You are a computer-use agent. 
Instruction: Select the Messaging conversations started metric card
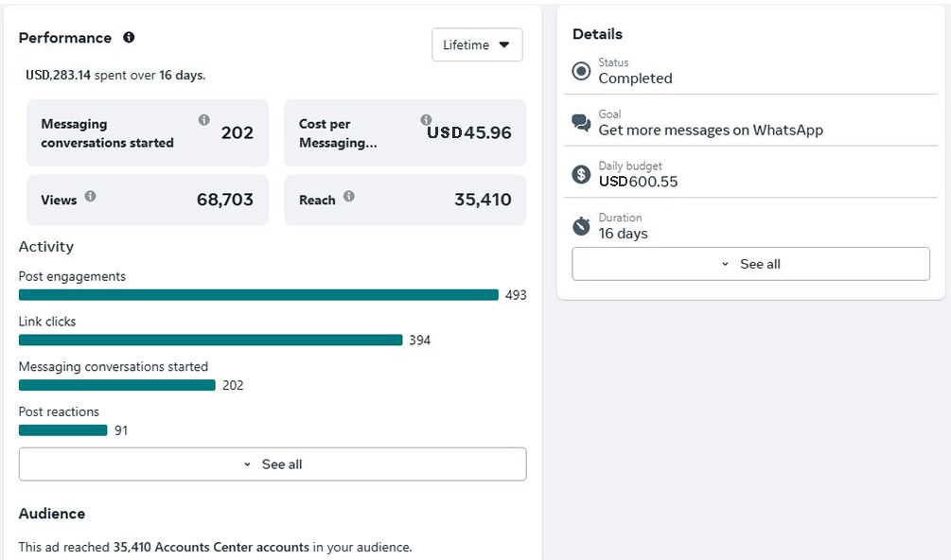pyautogui.click(x=147, y=133)
